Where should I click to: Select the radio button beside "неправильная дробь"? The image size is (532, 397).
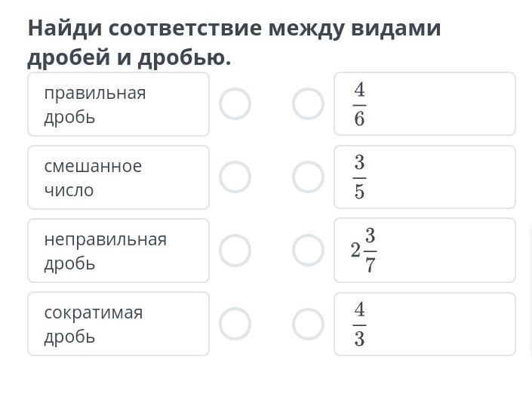235,251
